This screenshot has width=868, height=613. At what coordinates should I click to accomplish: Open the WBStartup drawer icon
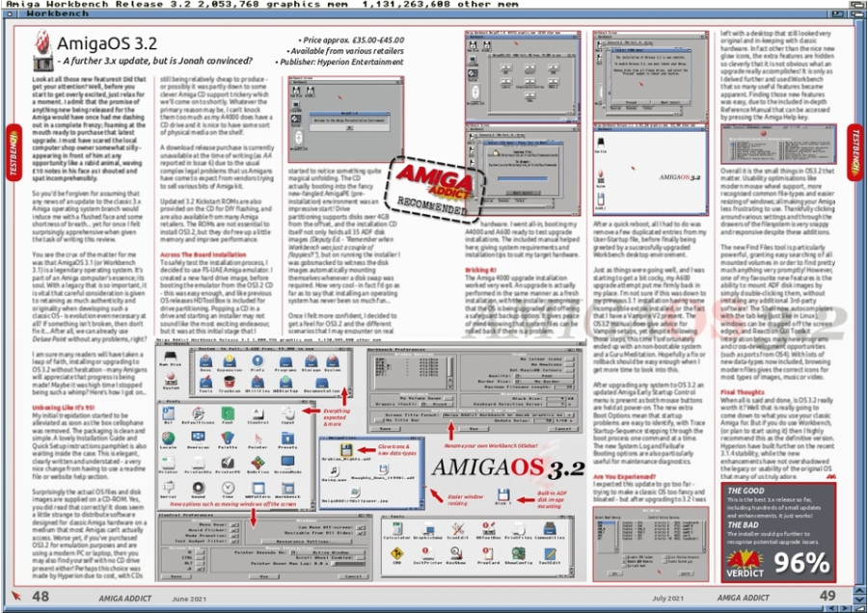pyautogui.click(x=285, y=382)
